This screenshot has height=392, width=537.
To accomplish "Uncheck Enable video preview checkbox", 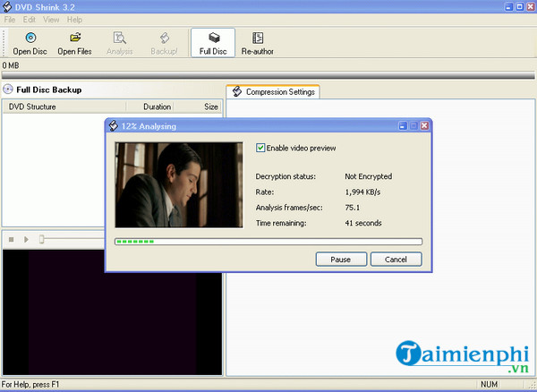I will pos(260,148).
